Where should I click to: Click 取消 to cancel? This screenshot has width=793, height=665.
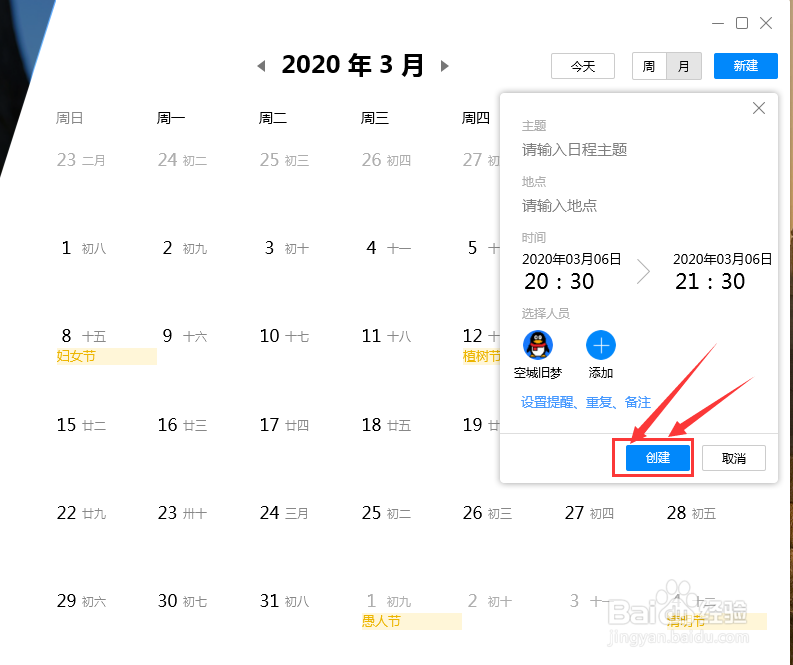pyautogui.click(x=734, y=458)
